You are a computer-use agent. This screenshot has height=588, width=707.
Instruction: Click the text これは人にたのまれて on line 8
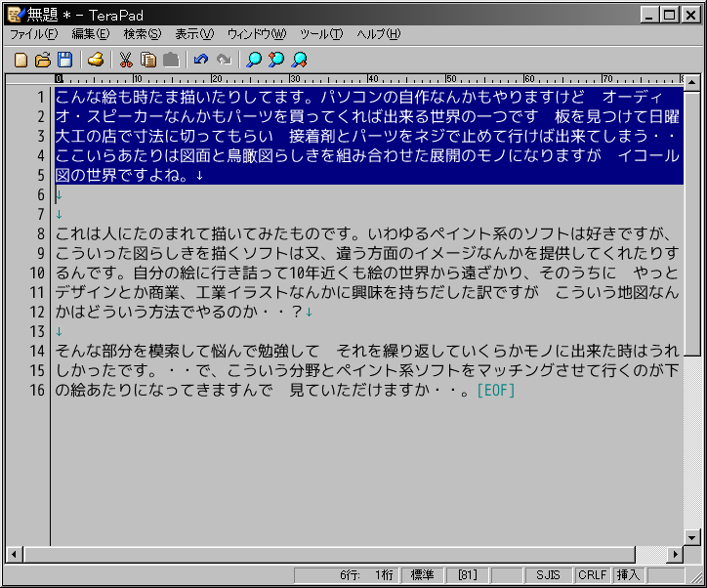tap(133, 234)
